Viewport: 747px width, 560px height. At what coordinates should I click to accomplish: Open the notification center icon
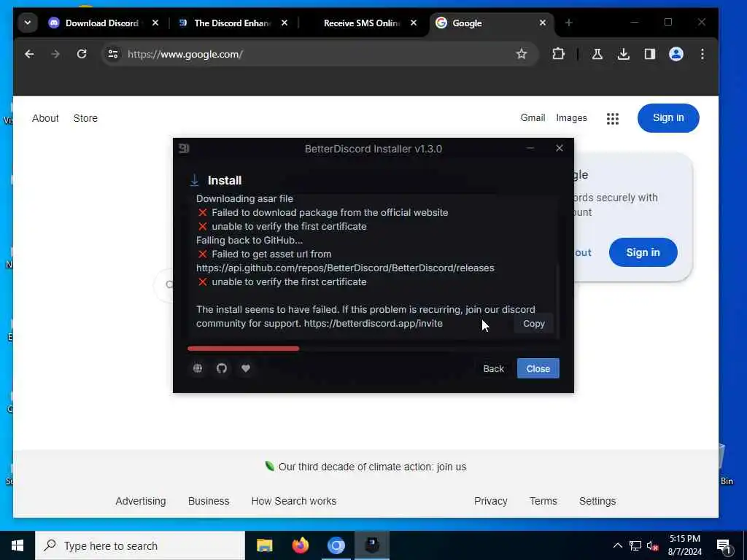coord(724,545)
